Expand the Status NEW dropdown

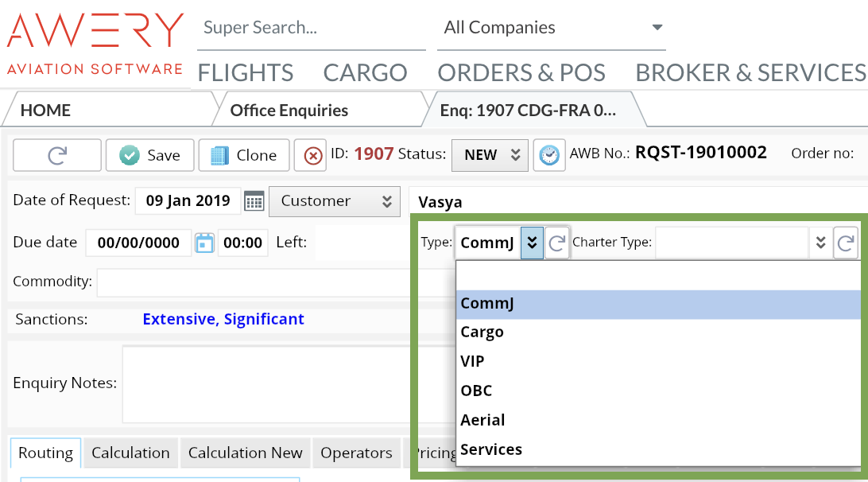pos(490,155)
